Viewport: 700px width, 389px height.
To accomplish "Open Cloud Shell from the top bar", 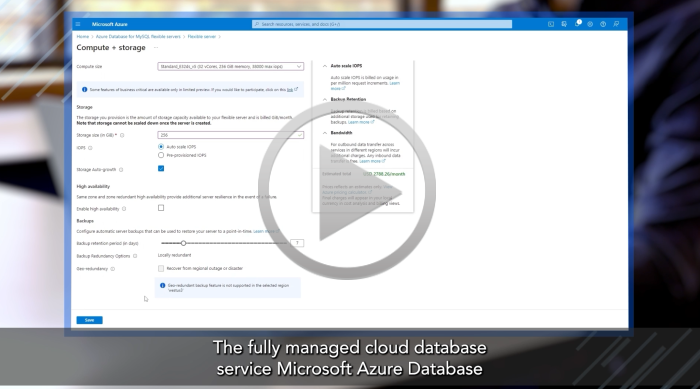I will [x=551, y=24].
